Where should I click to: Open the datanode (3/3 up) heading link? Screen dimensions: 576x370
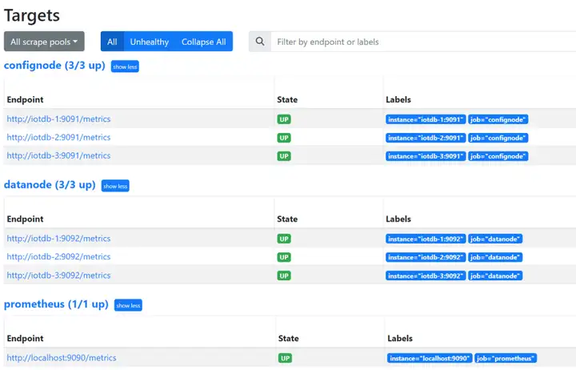[50, 185]
